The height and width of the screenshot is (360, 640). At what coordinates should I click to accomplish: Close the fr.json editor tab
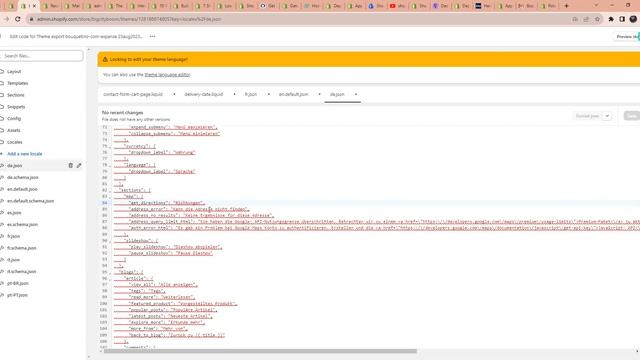269,94
